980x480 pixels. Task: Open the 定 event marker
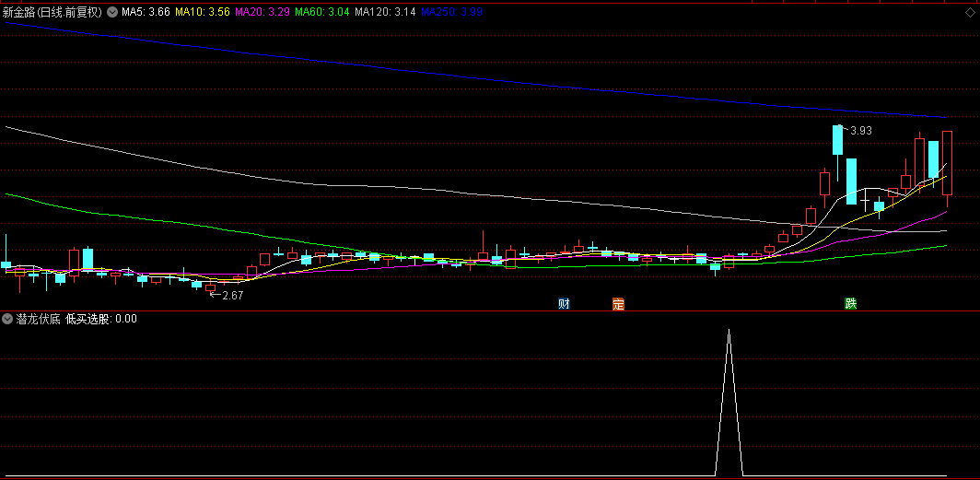click(618, 304)
